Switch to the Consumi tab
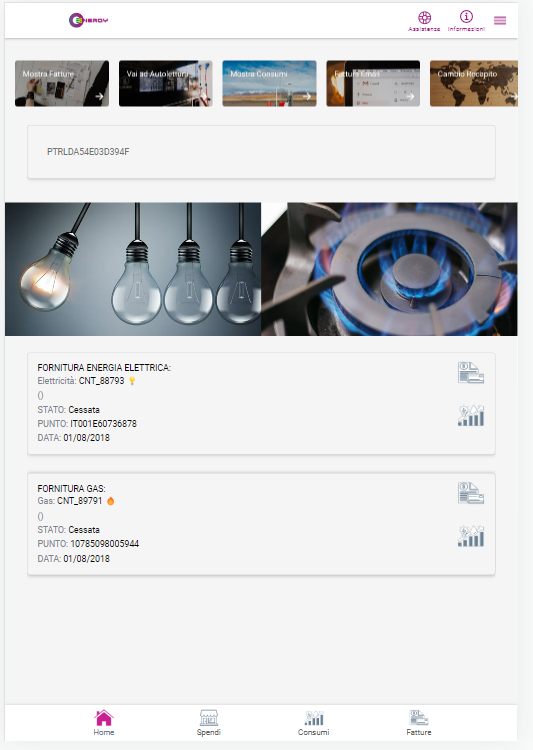This screenshot has height=750, width=533. tap(313, 723)
